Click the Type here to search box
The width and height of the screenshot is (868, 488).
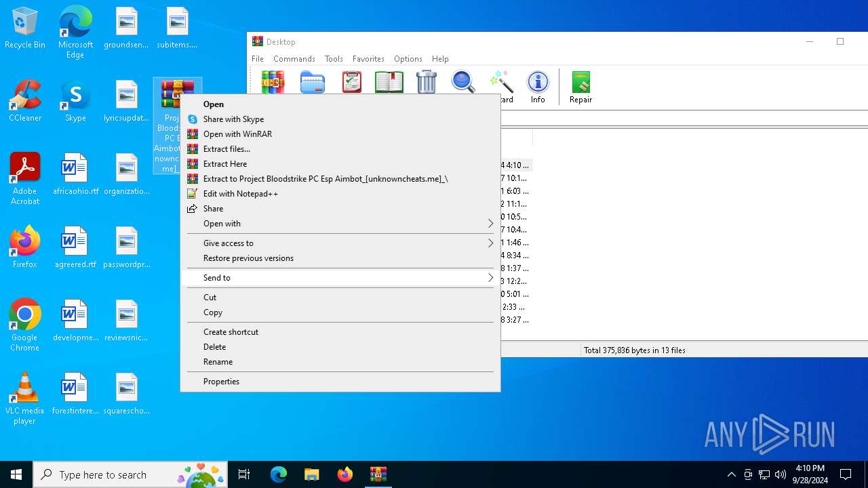(131, 474)
